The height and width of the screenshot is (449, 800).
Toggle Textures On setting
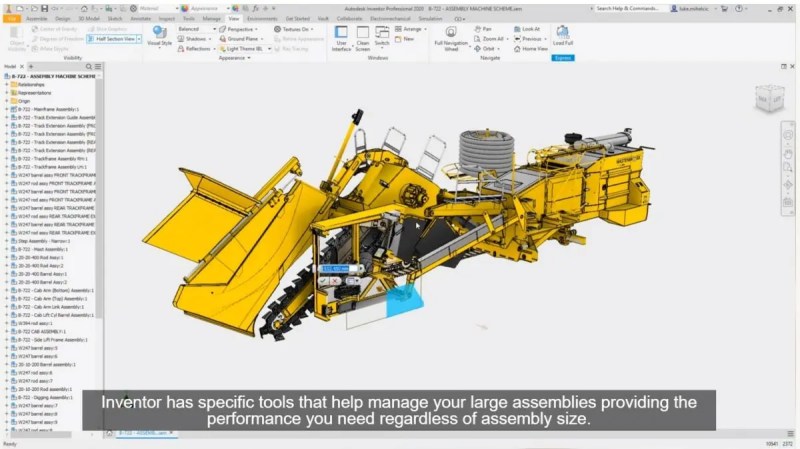(292, 29)
